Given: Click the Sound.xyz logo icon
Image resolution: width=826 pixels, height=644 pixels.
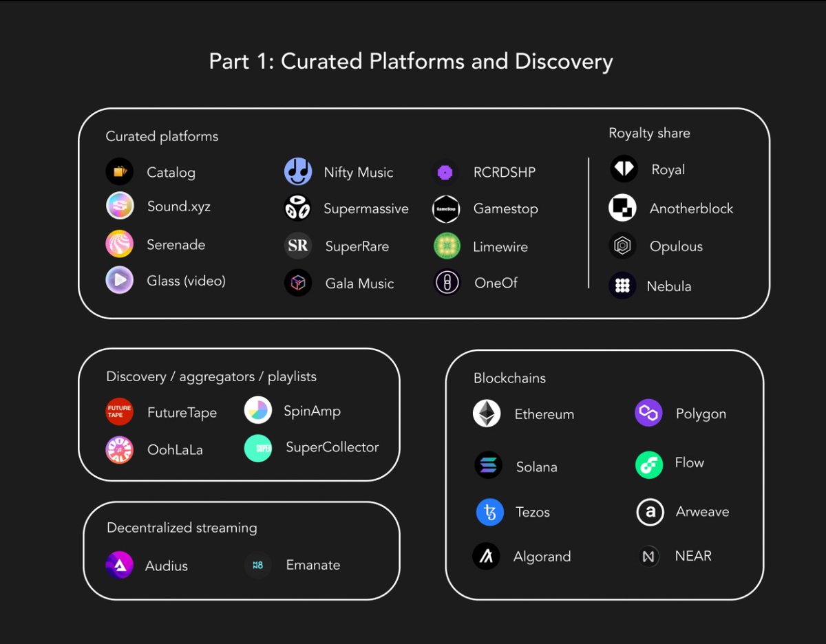Looking at the screenshot, I should coord(120,206).
